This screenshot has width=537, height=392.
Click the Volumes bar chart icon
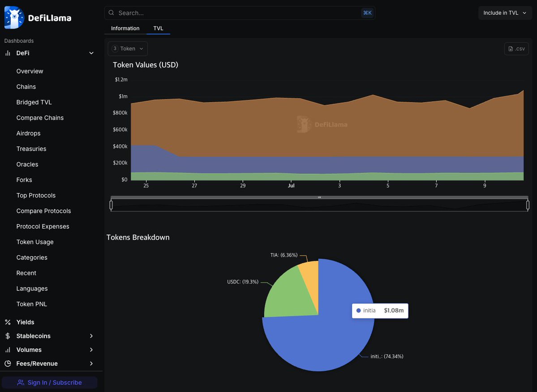[8, 350]
